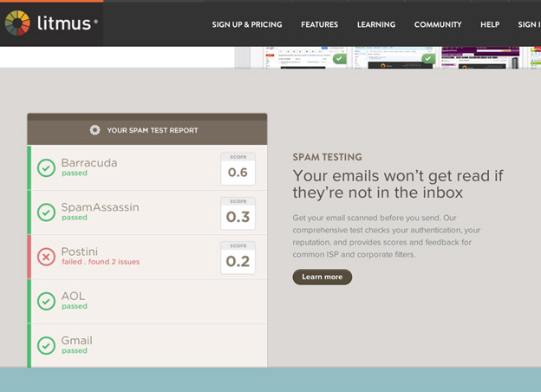The image size is (541, 392).
Task: Click the Sign In link
Action: tap(529, 24)
